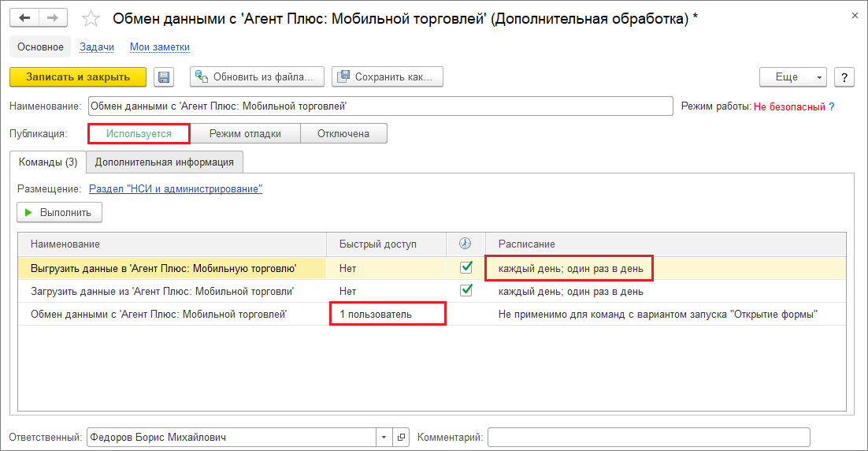This screenshot has width=868, height=451.
Task: Save with the floppy disk icon
Action: 164,77
